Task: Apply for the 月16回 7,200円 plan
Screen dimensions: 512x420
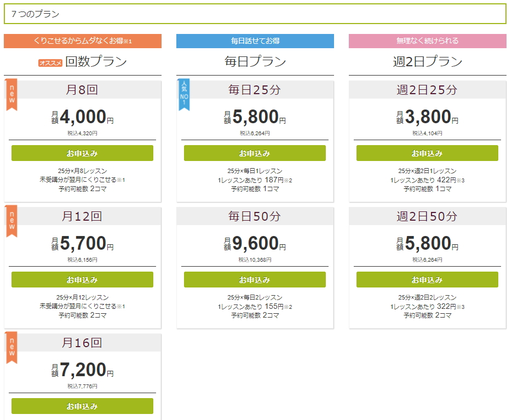Action: pyautogui.click(x=82, y=406)
